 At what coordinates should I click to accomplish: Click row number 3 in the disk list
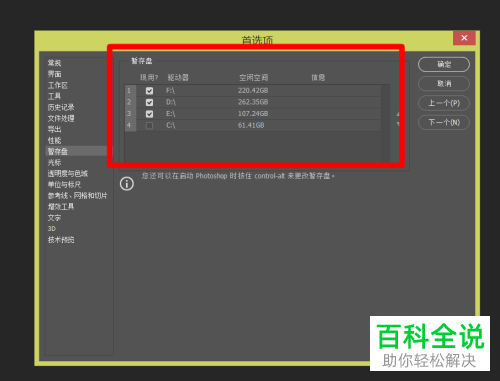click(x=130, y=114)
